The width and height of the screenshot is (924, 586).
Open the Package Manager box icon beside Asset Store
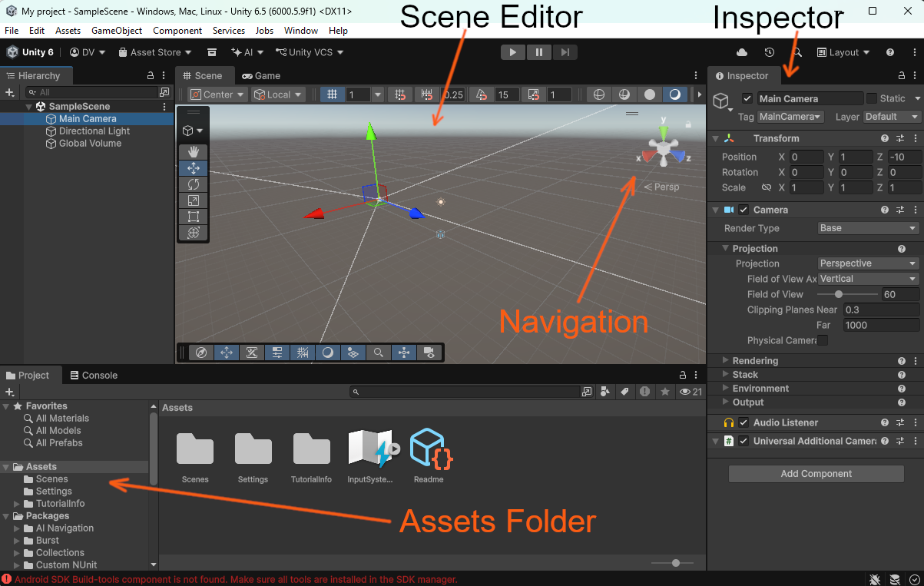tap(212, 52)
